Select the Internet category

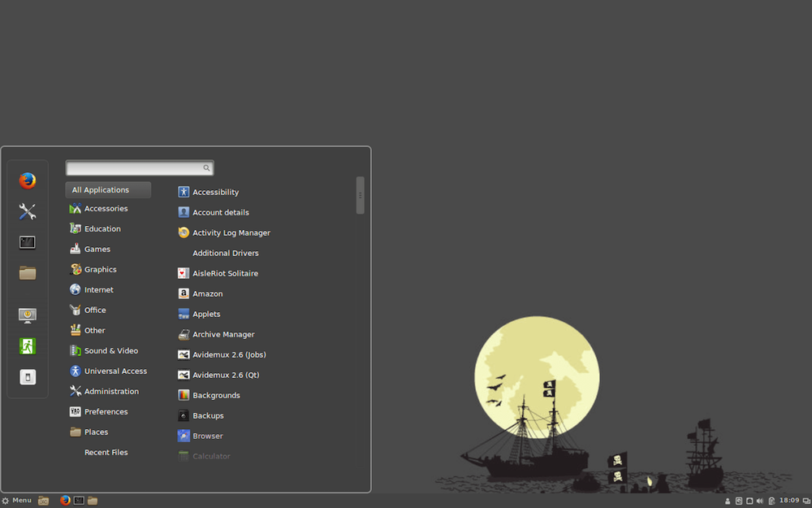tap(91, 290)
